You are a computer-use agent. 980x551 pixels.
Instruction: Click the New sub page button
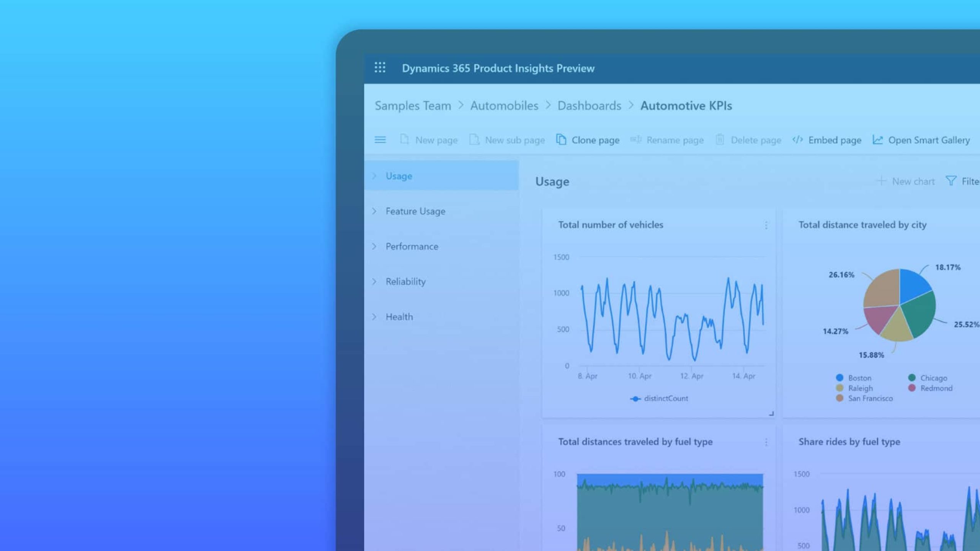508,139
